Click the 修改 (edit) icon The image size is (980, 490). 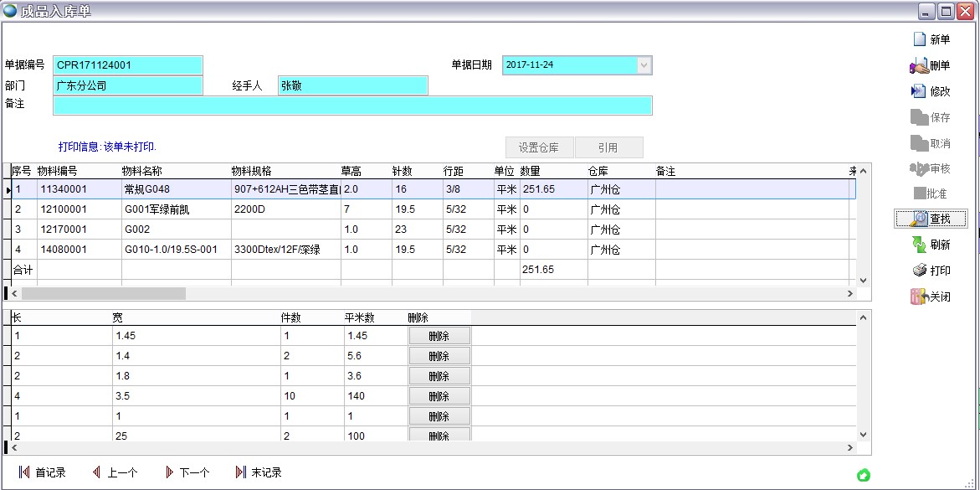(919, 91)
